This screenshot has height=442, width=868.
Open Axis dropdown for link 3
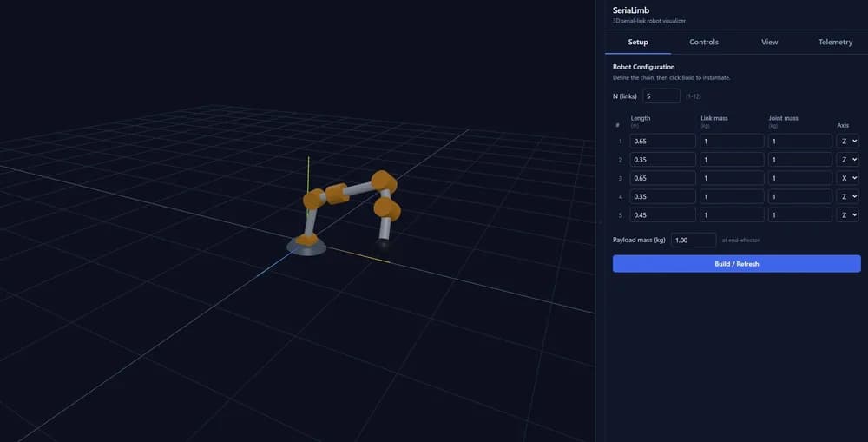click(847, 178)
